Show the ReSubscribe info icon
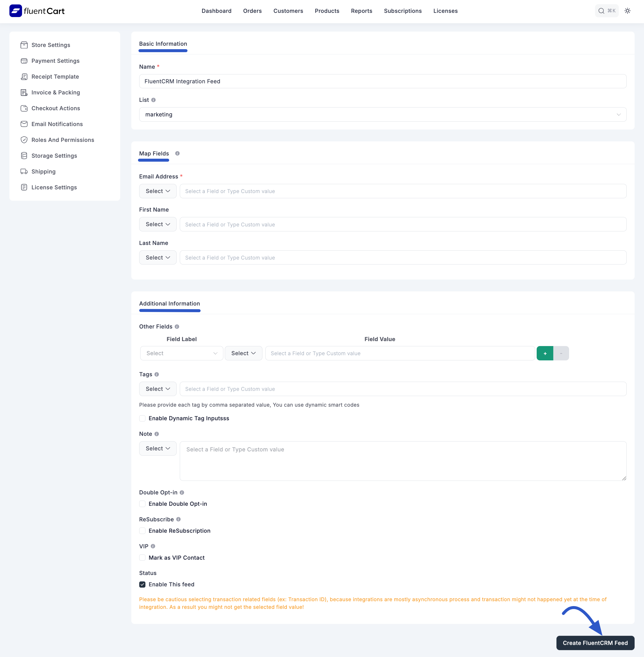Viewport: 644px width, 657px height. tap(179, 519)
